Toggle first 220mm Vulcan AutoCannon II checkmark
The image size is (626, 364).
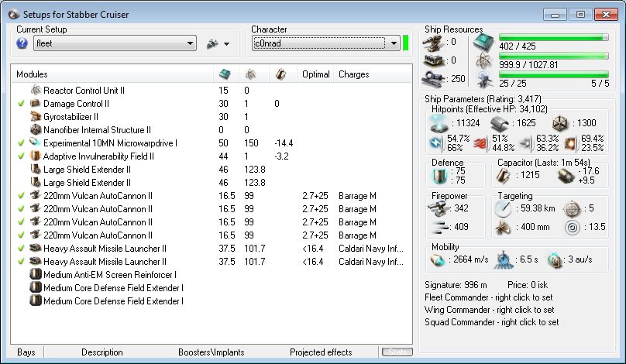click(x=22, y=196)
